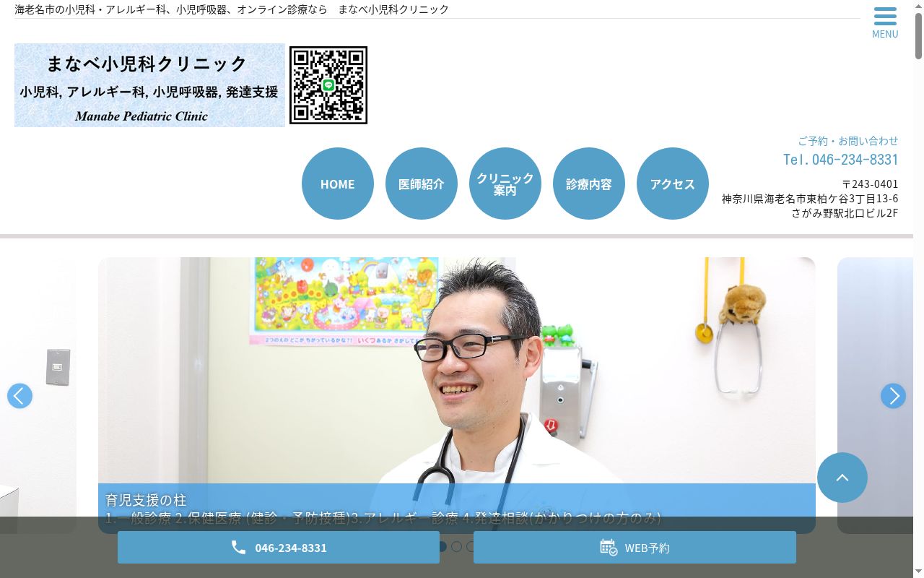Click the vertical page scrollbar thumb

coord(918,36)
